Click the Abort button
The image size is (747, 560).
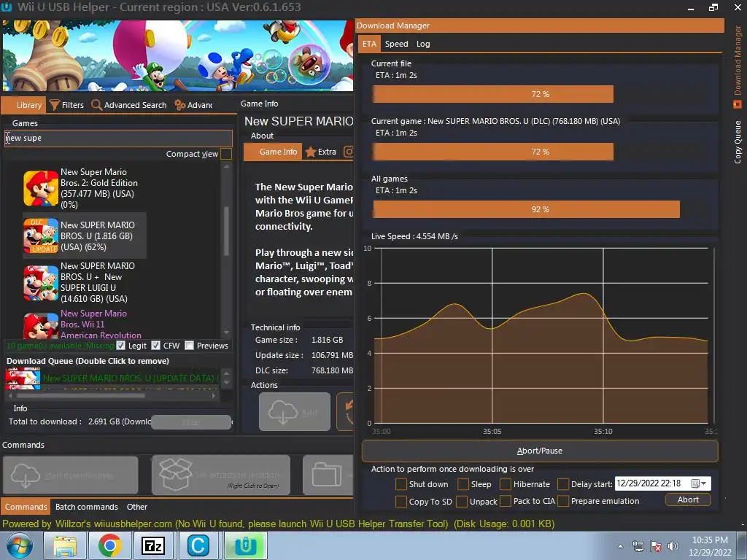pos(688,499)
